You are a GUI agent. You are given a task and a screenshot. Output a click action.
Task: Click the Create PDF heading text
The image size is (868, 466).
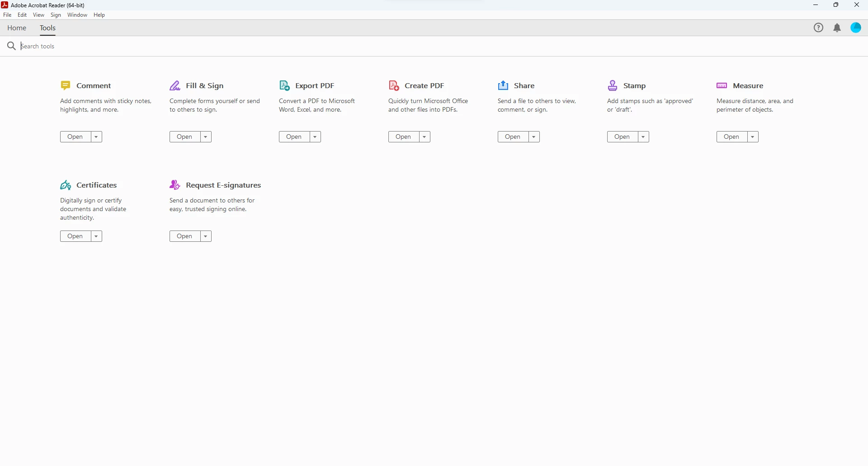[x=425, y=86]
